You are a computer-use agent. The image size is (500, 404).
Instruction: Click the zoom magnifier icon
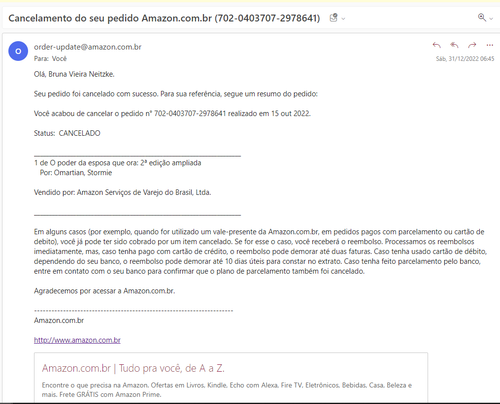(x=482, y=17)
